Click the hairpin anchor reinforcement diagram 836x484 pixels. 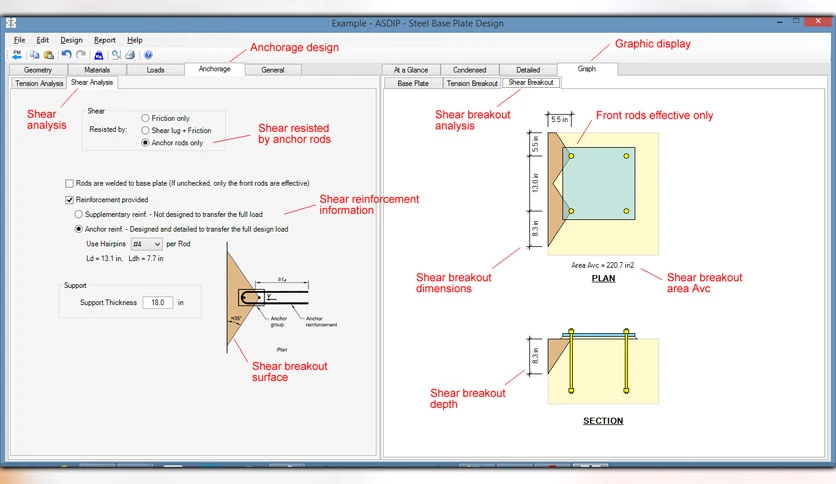[x=282, y=297]
